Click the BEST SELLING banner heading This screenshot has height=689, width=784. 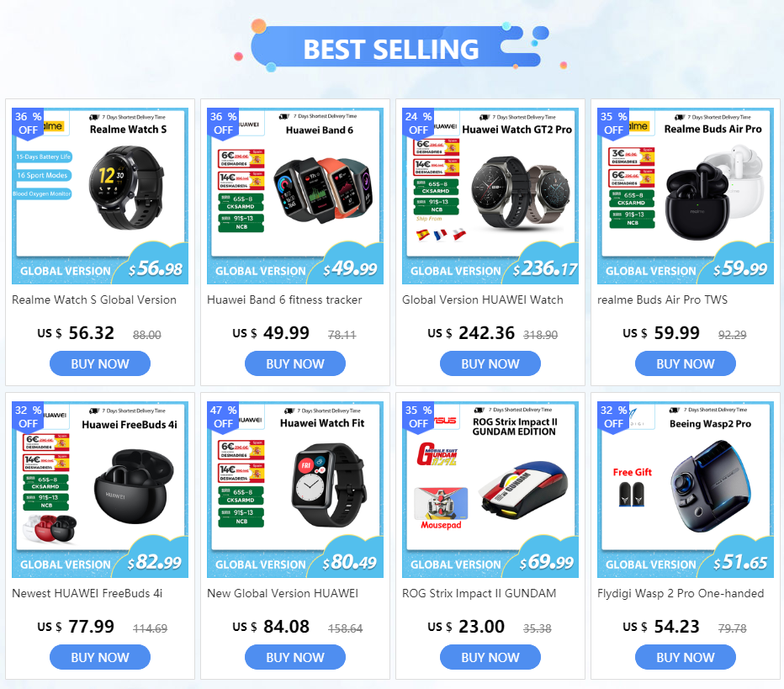(x=391, y=49)
